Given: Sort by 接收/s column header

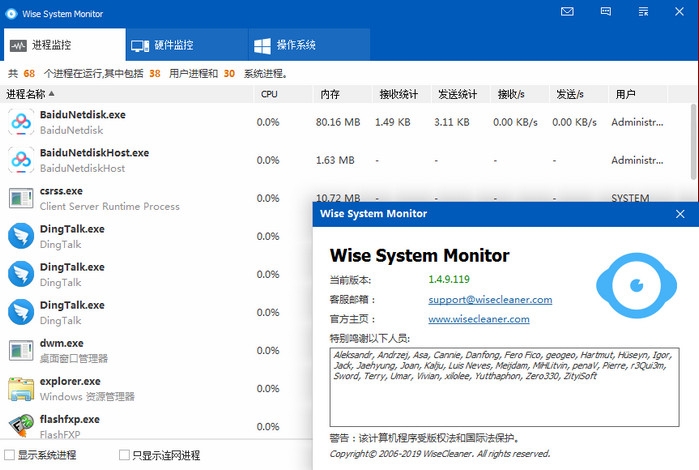Looking at the screenshot, I should [x=520, y=94].
